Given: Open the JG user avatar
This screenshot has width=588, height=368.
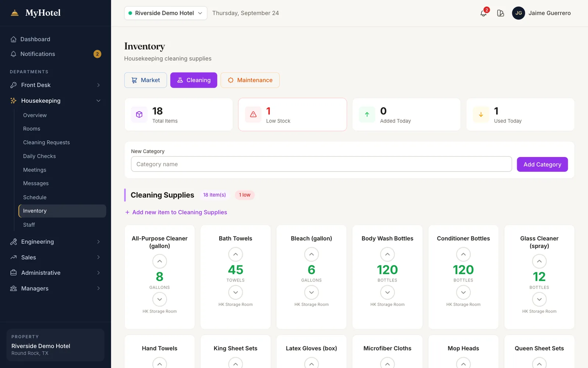Looking at the screenshot, I should 518,13.
